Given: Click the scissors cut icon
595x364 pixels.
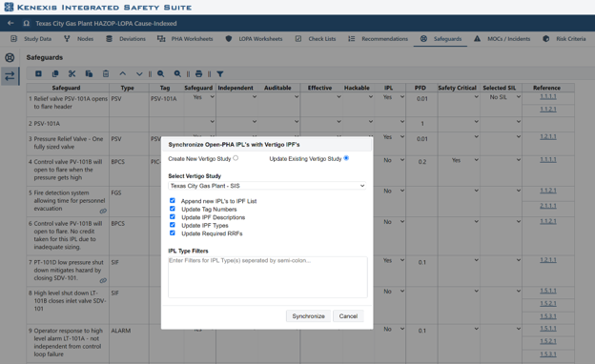Looking at the screenshot, I should click(72, 74).
